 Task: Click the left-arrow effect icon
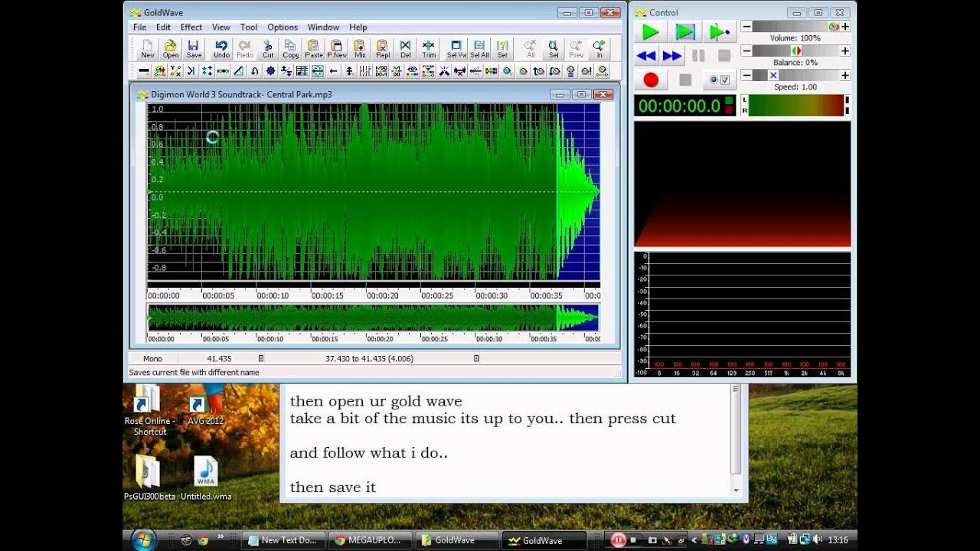pos(333,71)
